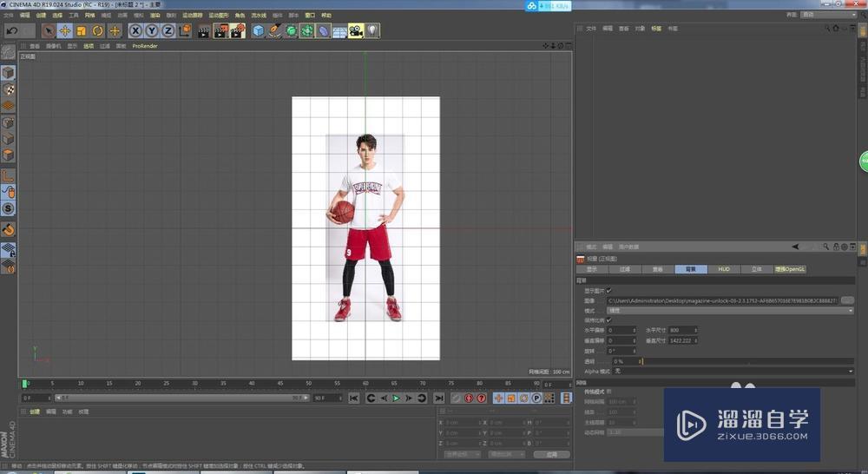Screen dimensions: 868x474
Task: Open the green Subdivision Surface generator
Action: click(x=291, y=31)
